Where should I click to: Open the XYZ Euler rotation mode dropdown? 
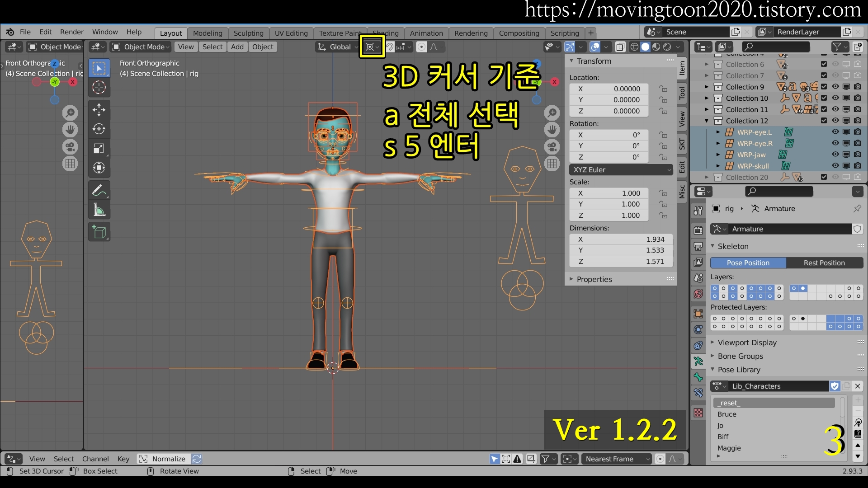pyautogui.click(x=621, y=169)
